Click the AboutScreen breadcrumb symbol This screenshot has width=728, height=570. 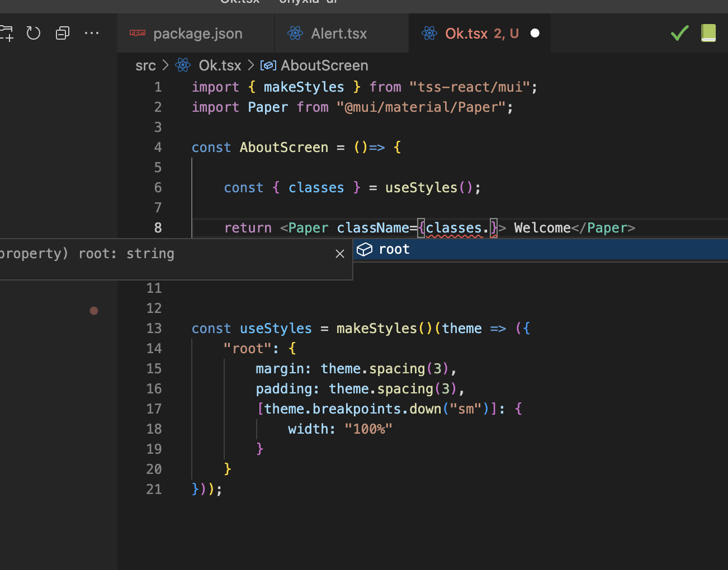[x=324, y=65]
